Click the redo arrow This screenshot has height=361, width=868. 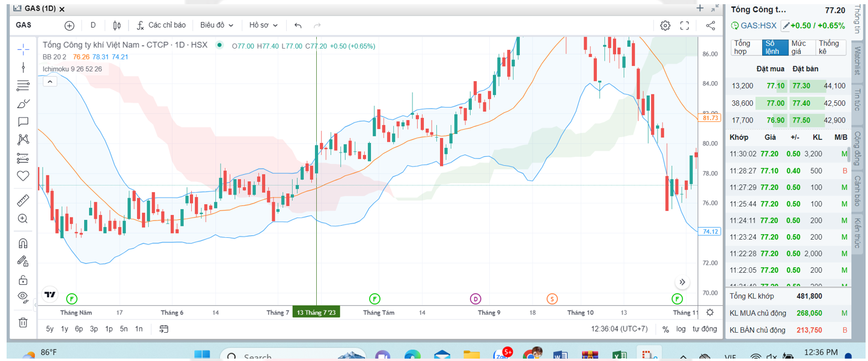tap(317, 25)
